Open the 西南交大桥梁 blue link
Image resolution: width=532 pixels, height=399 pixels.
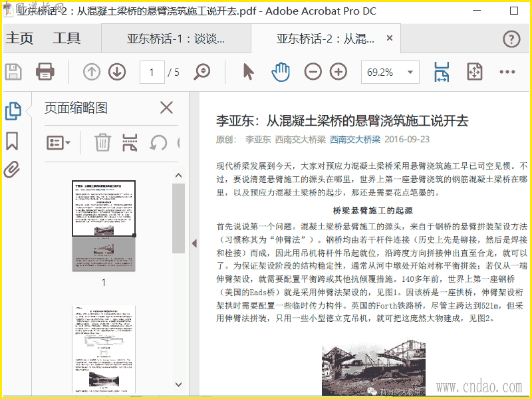click(355, 139)
